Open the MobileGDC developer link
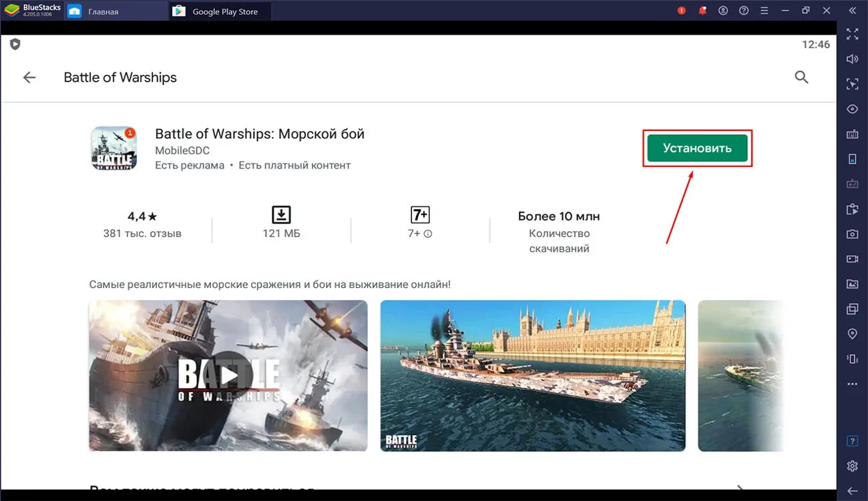 click(x=182, y=150)
